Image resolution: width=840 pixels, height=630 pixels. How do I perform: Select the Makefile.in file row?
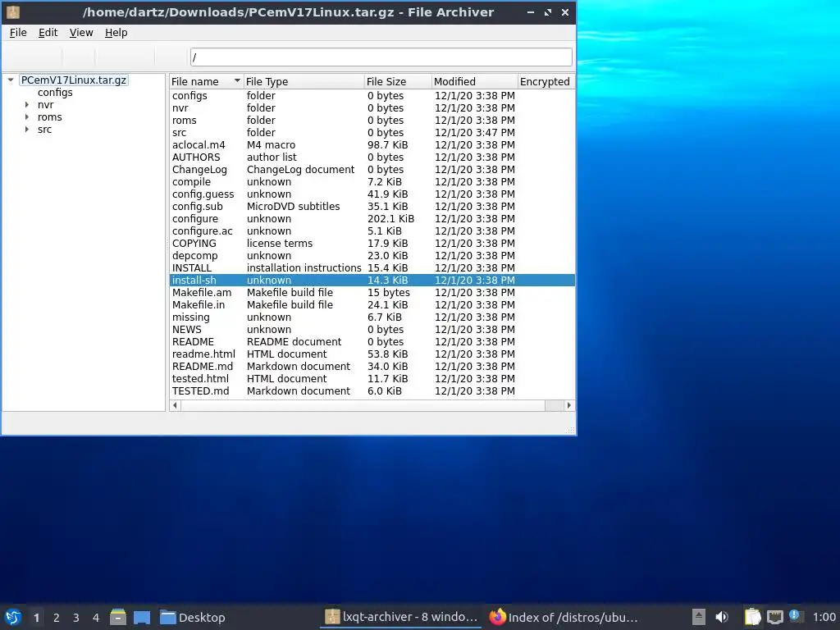pyautogui.click(x=372, y=305)
